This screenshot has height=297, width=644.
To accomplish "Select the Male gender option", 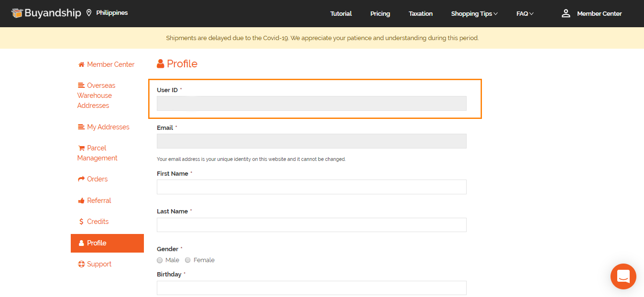I will [160, 260].
